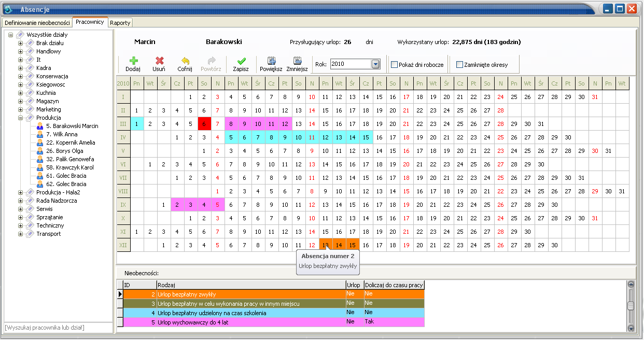This screenshot has width=644, height=340.
Task: Collapse the Produkcja department node
Action: pyautogui.click(x=21, y=118)
